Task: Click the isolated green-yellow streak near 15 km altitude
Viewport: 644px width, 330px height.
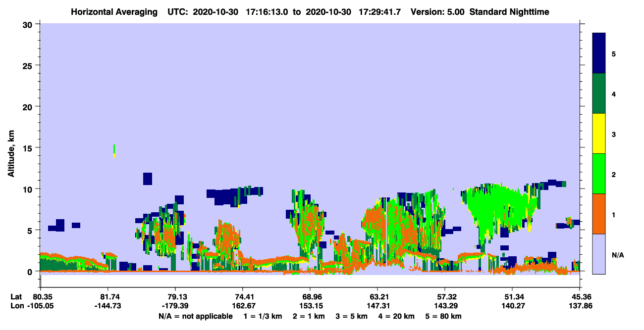Action: click(x=114, y=151)
